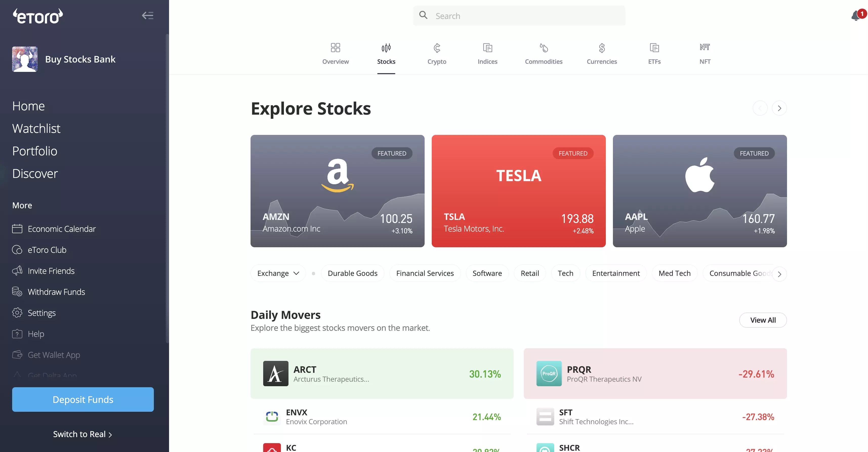
Task: Open Settings via the gear icon
Action: pos(17,313)
